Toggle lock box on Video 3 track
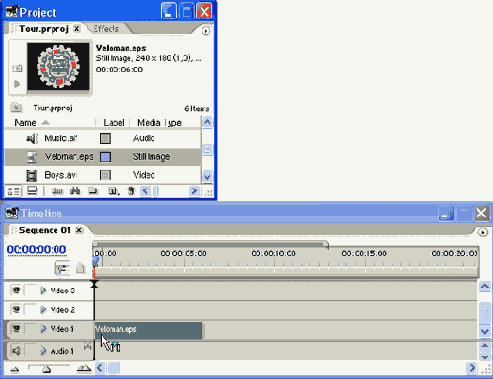Screen dimensions: 493x379 (x=30, y=290)
